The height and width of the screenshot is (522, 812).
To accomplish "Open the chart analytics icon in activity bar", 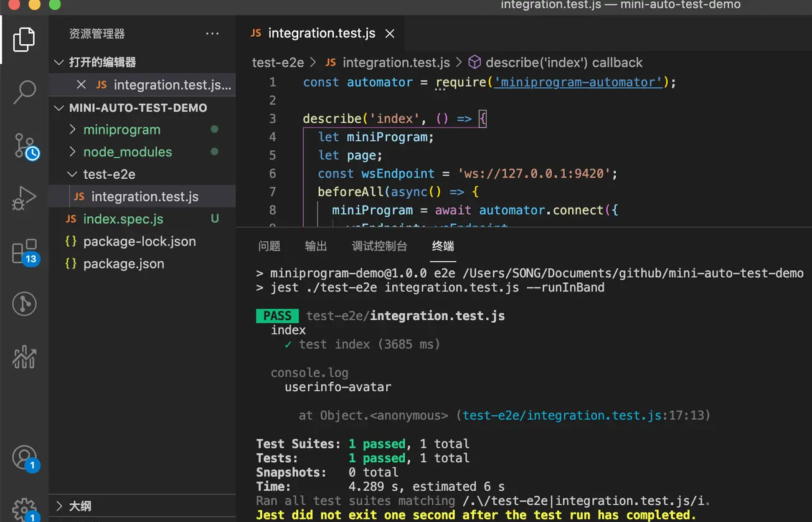I will (x=24, y=356).
